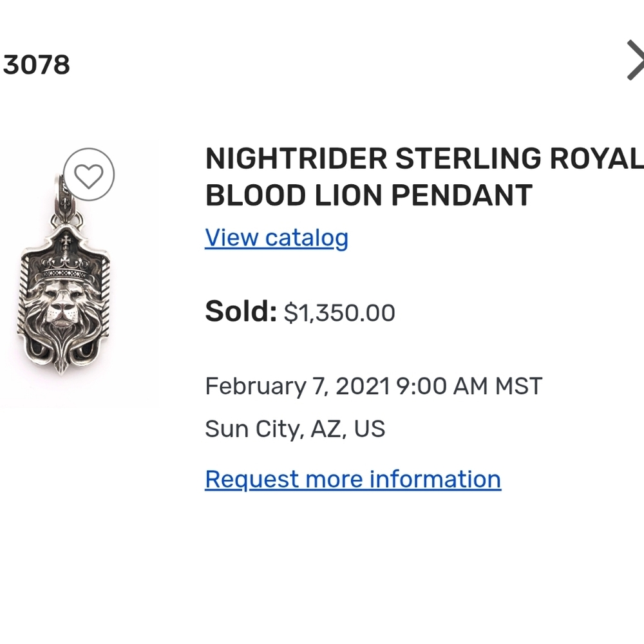The width and height of the screenshot is (644, 644).
Task: Click the auction date February 7, 2021
Action: (x=374, y=386)
